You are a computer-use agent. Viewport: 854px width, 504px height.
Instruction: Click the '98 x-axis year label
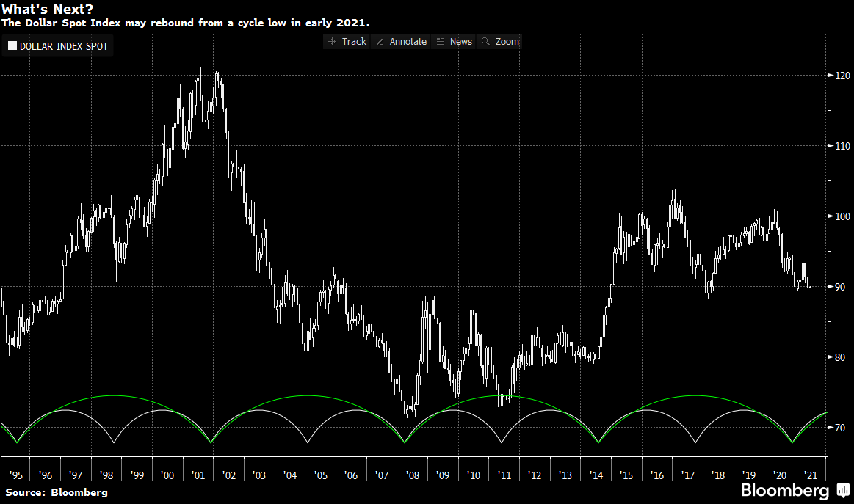[106, 475]
